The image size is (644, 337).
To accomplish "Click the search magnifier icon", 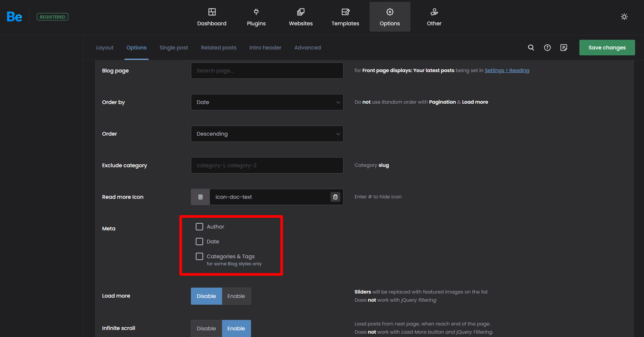I will tap(531, 48).
